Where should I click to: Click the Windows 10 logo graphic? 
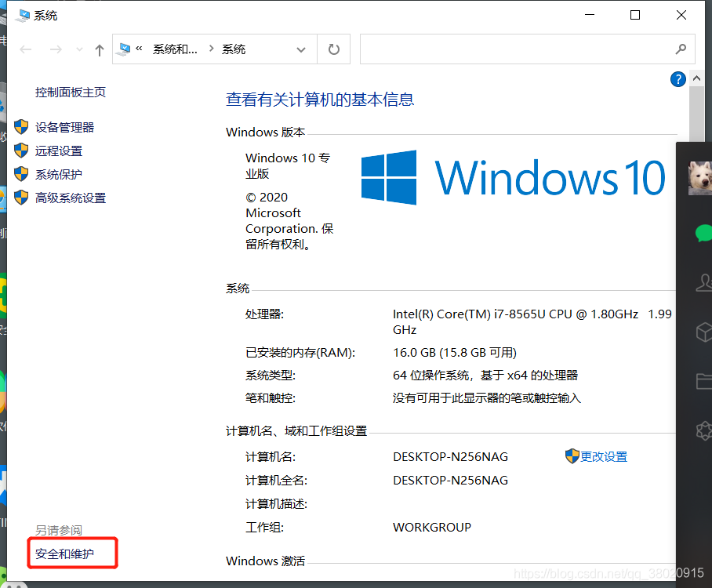click(513, 177)
